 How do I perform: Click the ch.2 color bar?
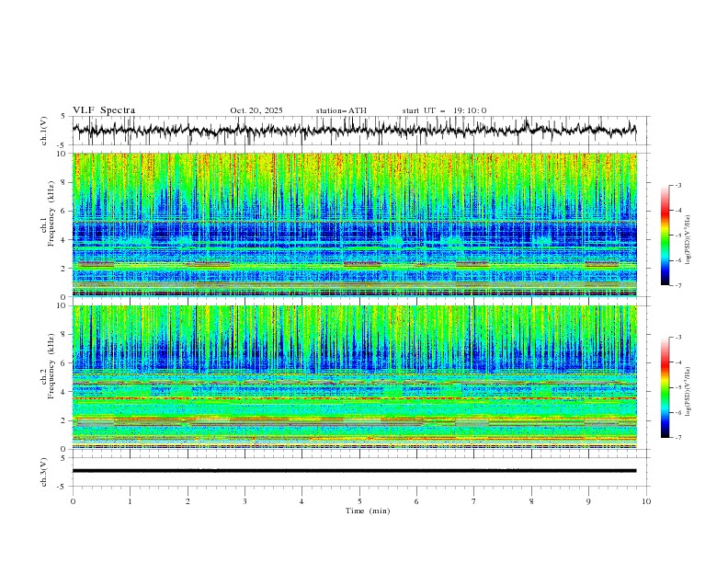point(665,387)
